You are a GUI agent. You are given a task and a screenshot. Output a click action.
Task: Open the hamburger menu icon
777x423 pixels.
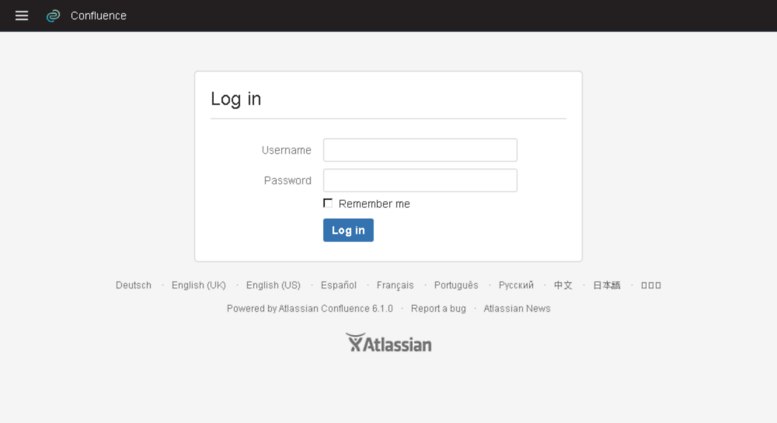21,16
